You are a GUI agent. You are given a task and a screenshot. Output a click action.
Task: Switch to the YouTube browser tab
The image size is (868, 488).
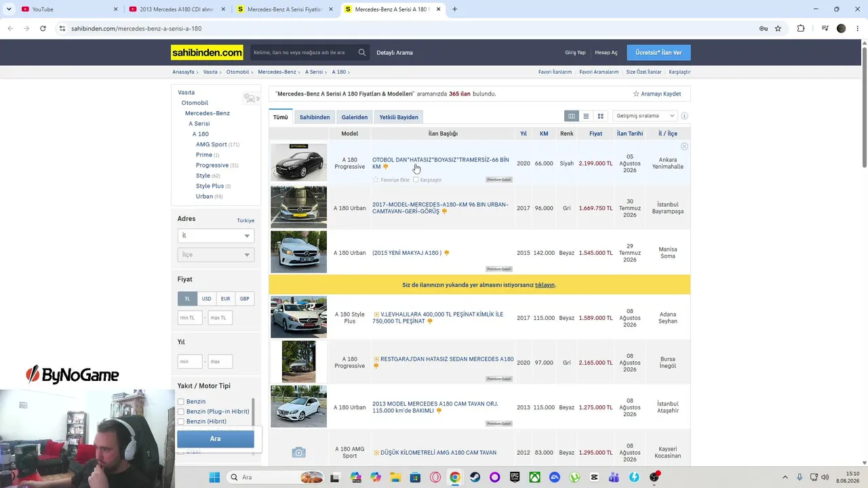coord(68,9)
